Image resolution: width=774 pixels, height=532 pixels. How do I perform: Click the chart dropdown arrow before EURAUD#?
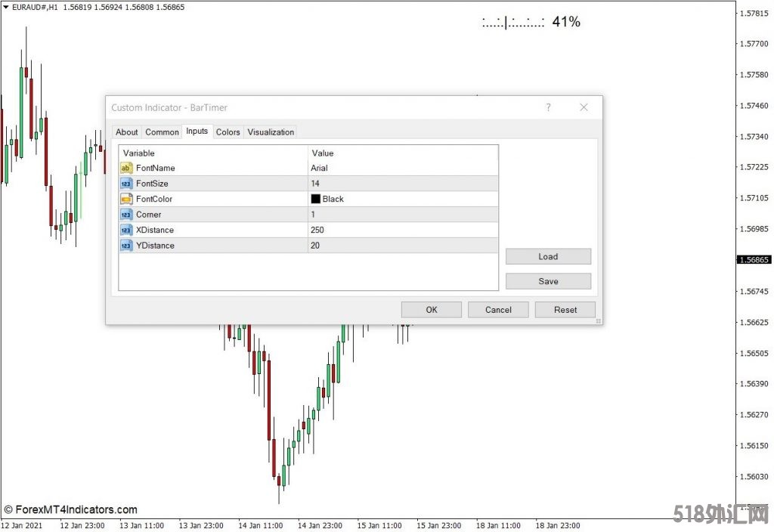coord(6,7)
